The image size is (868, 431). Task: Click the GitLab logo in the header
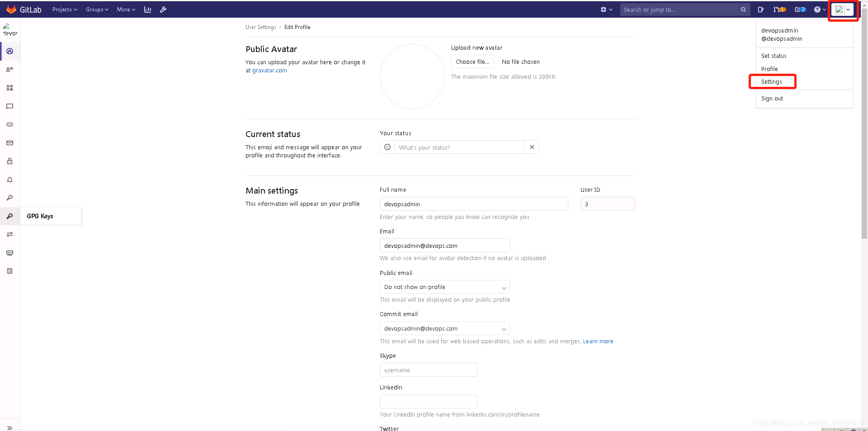point(24,9)
